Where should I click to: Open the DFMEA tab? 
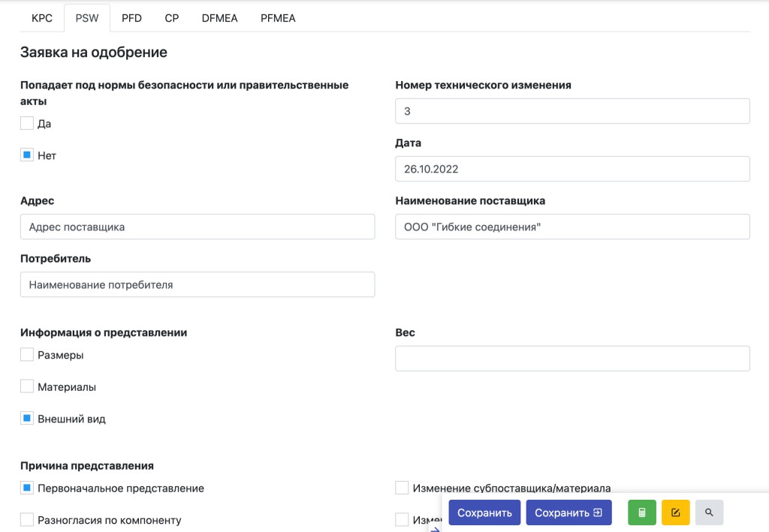pyautogui.click(x=219, y=18)
